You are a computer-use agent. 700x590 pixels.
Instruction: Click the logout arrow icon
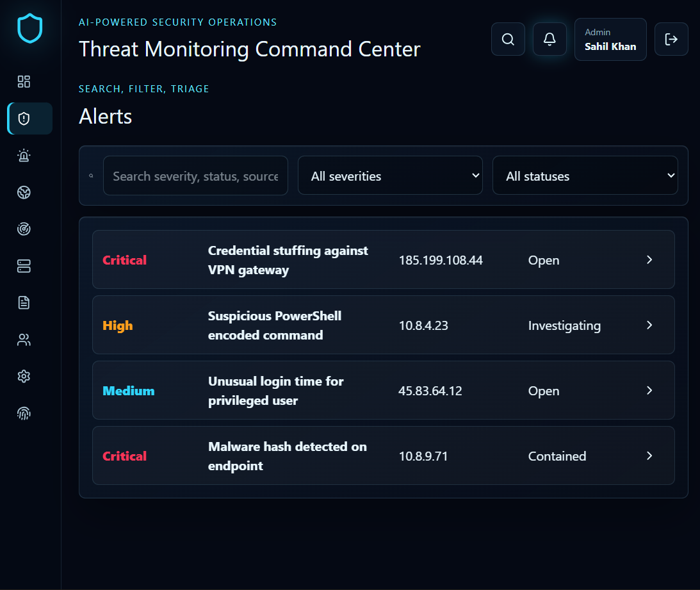tap(671, 39)
